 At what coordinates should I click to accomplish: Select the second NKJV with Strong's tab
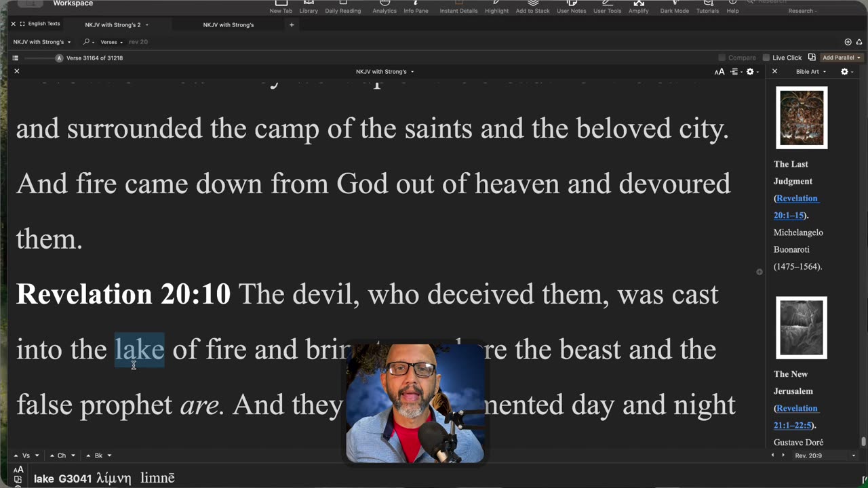coord(229,25)
